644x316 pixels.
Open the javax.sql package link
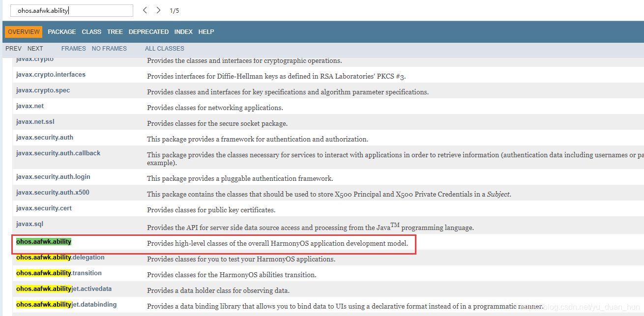[x=29, y=224]
